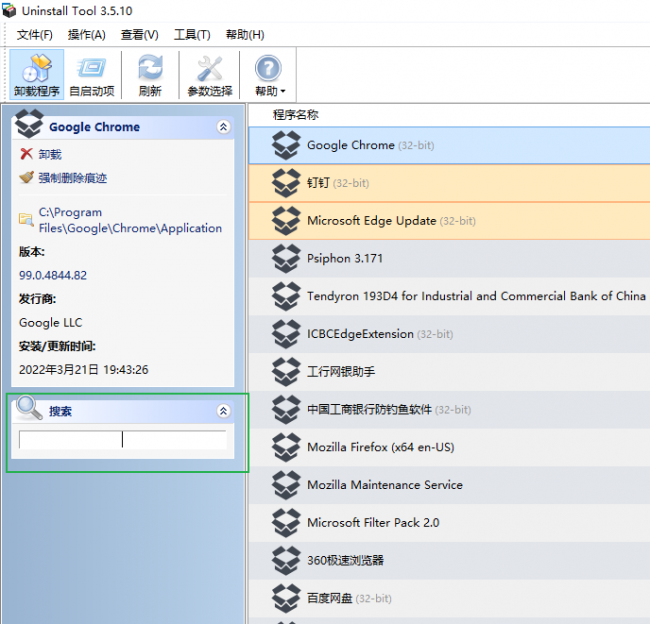Viewport: 650px width, 624px height.
Task: Click icon of Mozilla Maintenance Service row
Action: 286,485
